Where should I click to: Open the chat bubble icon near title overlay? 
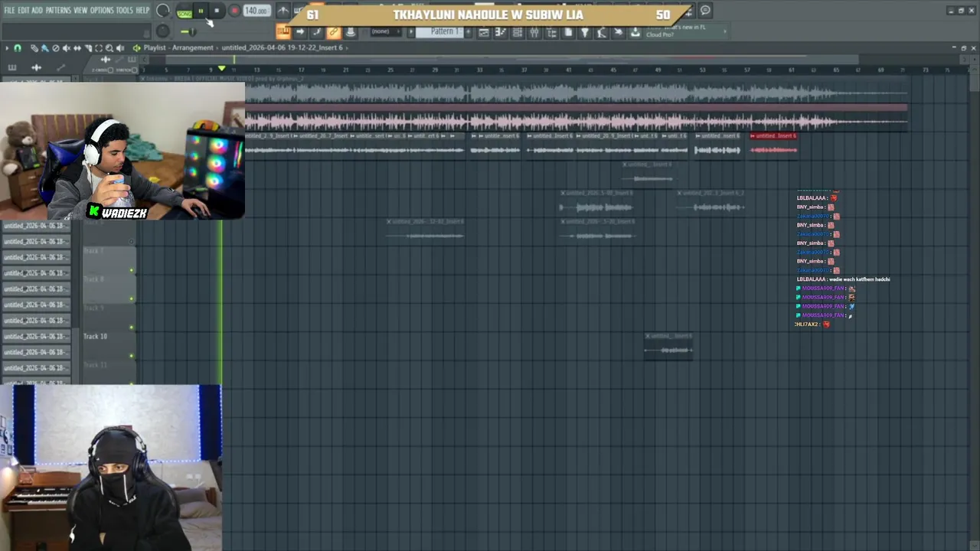[705, 11]
